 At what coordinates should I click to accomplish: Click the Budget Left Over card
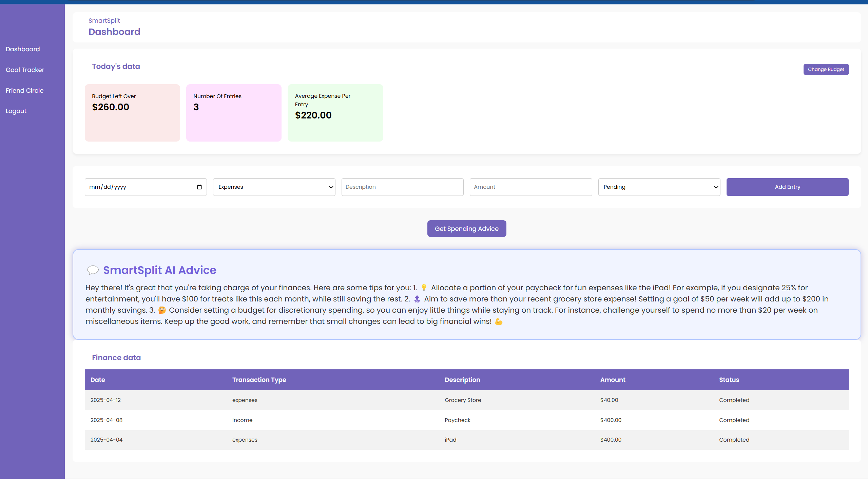click(132, 113)
